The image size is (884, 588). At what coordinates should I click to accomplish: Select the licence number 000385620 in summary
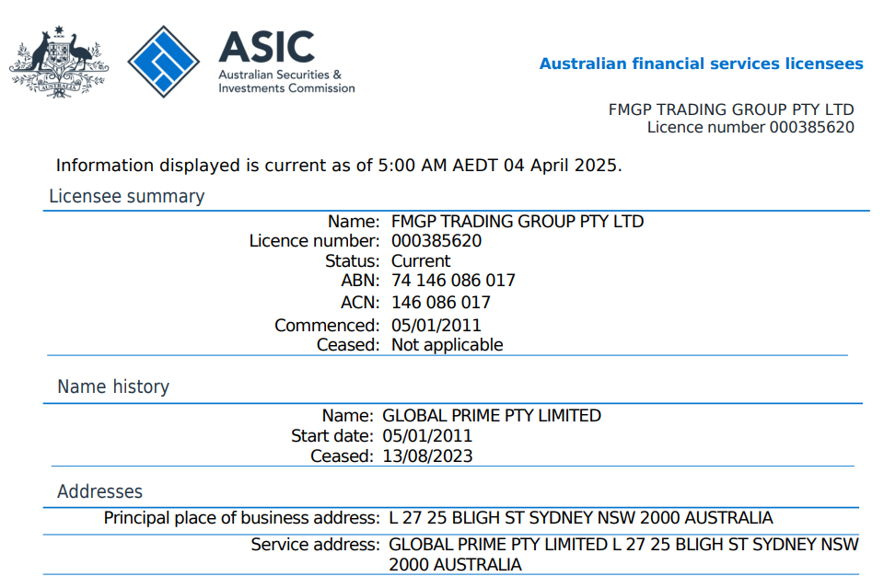436,241
